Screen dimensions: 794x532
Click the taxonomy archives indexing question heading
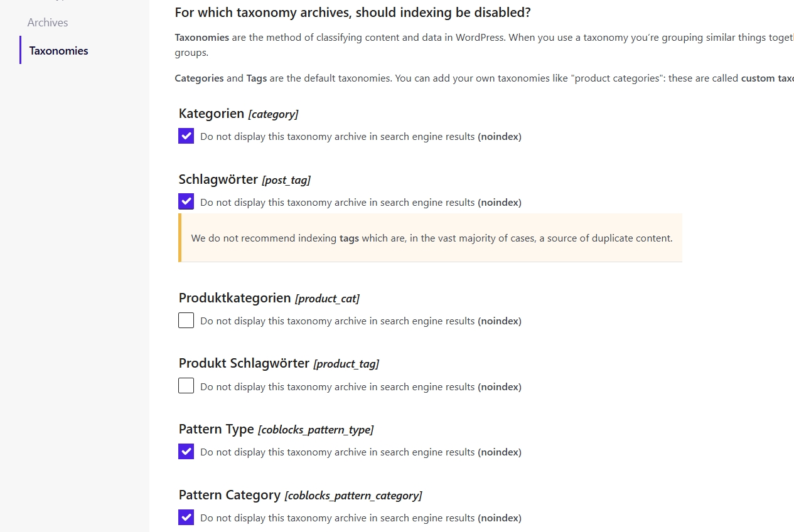(352, 13)
